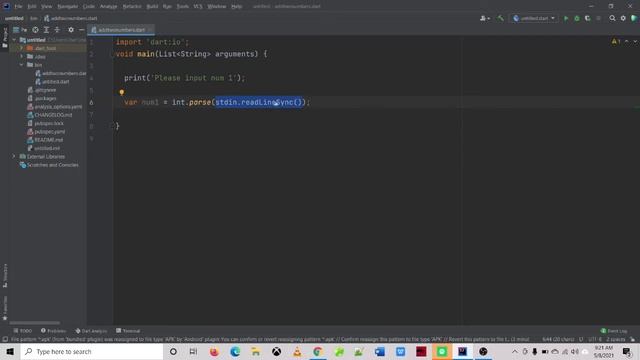The width and height of the screenshot is (640, 360).
Task: Select pubspec.lock in project tree
Action: click(45, 123)
